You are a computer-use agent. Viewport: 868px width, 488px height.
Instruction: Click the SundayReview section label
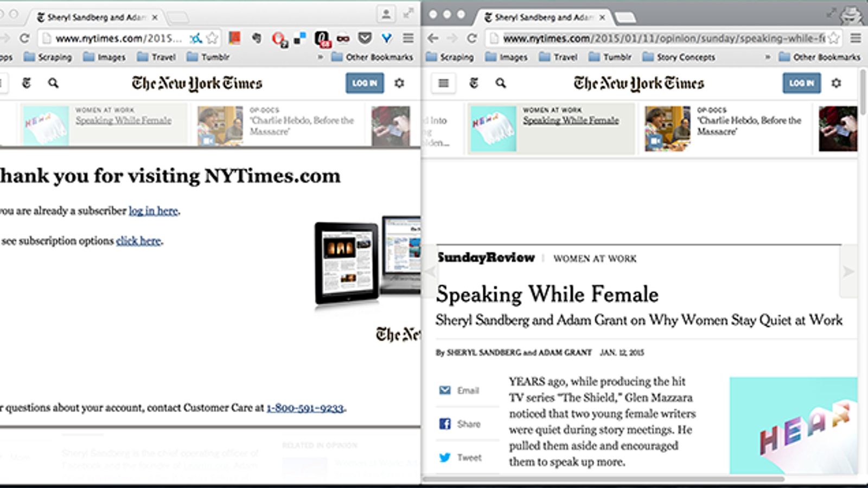(486, 258)
